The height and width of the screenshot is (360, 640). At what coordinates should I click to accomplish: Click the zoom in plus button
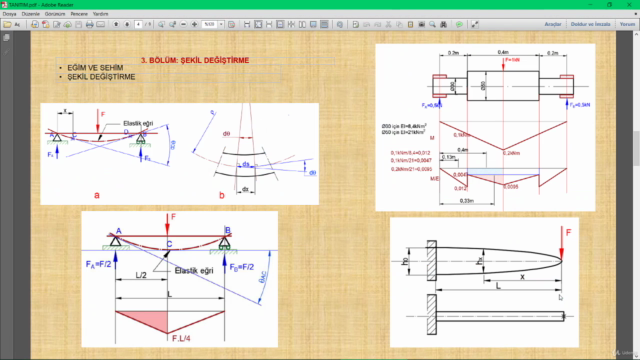[194, 24]
